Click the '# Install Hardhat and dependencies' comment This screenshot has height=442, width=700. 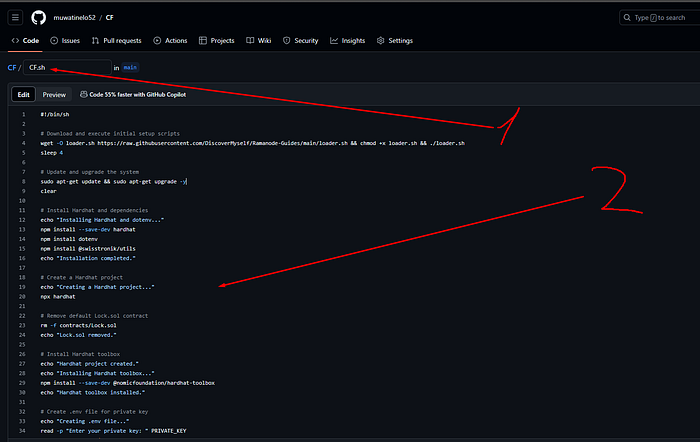pyautogui.click(x=94, y=210)
